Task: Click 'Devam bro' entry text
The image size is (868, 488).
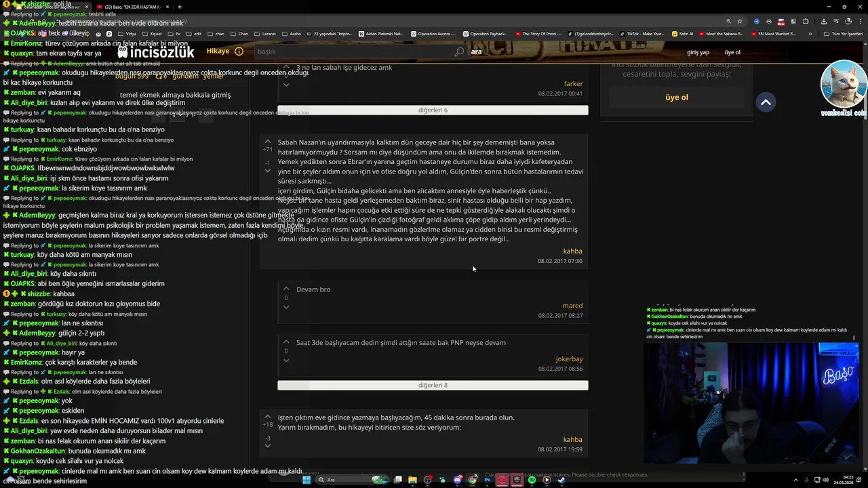Action: 313,289
